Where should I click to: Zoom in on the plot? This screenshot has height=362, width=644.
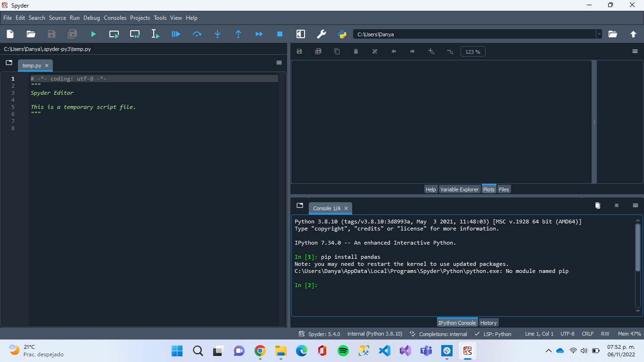(x=431, y=51)
